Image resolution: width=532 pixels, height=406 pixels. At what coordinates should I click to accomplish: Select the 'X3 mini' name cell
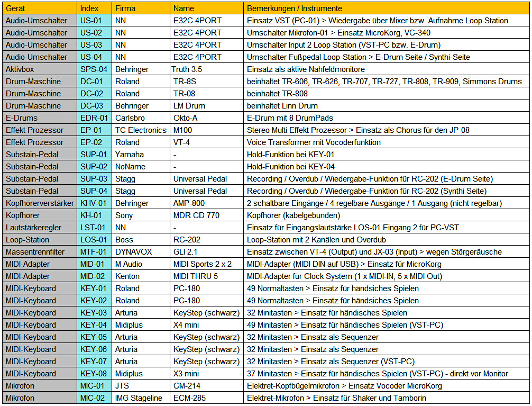207,374
